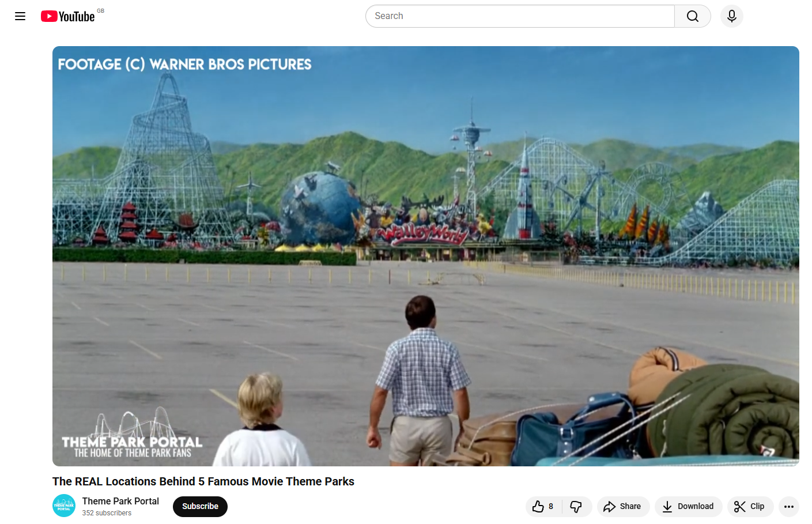This screenshot has height=524, width=812.
Task: Go to YouTube home via logo
Action: pos(68,16)
